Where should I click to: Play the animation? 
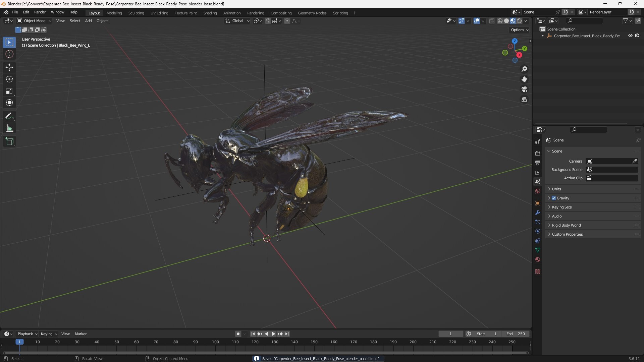point(273,334)
